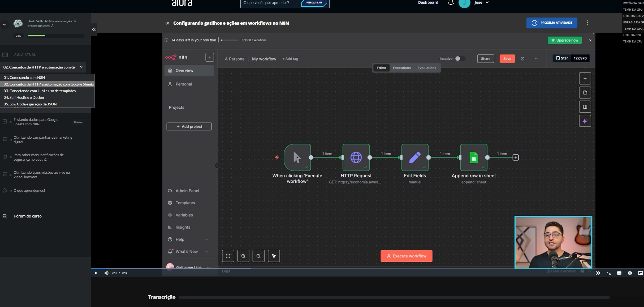644x307 pixels.
Task: Select '03. Conectando com LLM e uso de templates'
Action: point(47,91)
